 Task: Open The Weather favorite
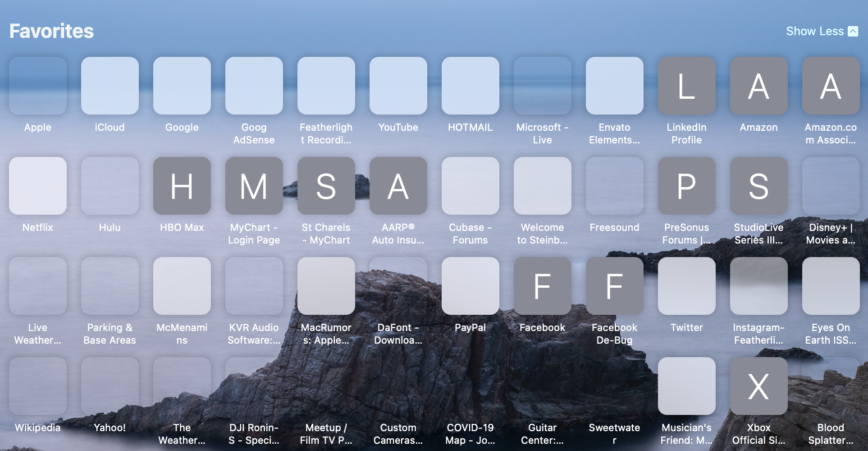coord(182,386)
